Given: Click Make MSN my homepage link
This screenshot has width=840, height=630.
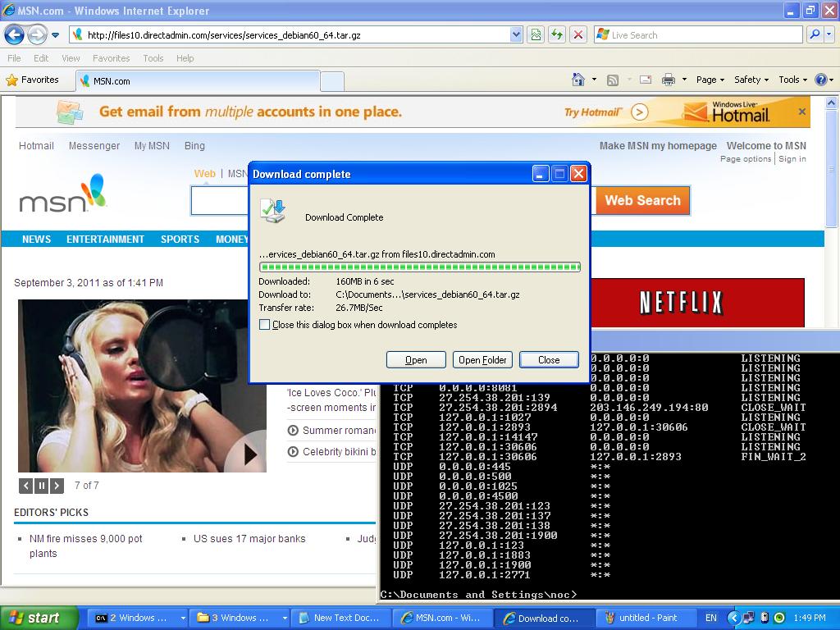Looking at the screenshot, I should coord(658,146).
